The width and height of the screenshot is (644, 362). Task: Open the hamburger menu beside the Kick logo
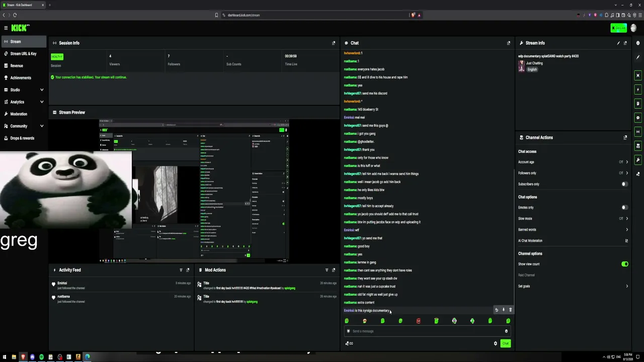(6, 28)
